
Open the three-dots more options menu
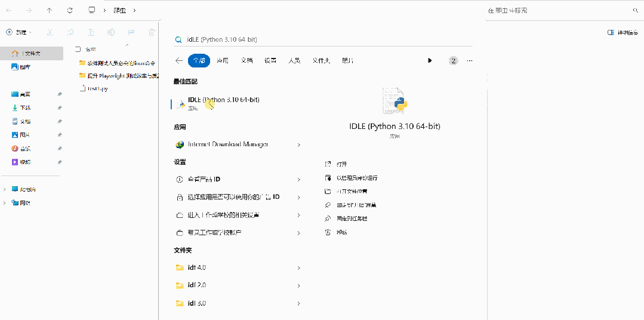pyautogui.click(x=470, y=61)
